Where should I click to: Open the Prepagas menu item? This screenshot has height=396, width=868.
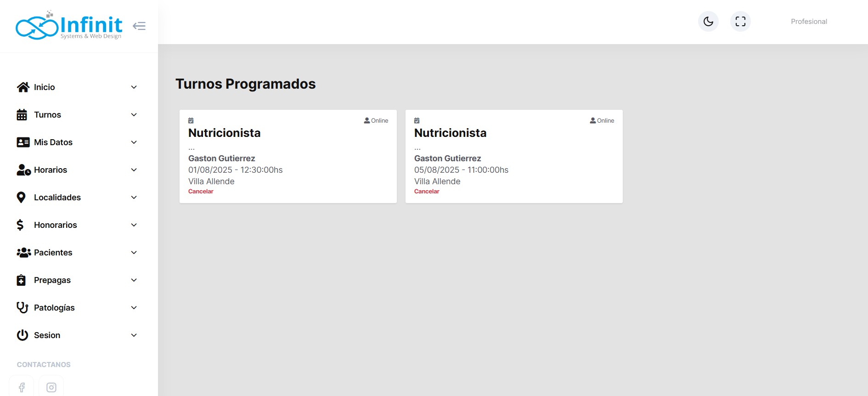pyautogui.click(x=52, y=280)
